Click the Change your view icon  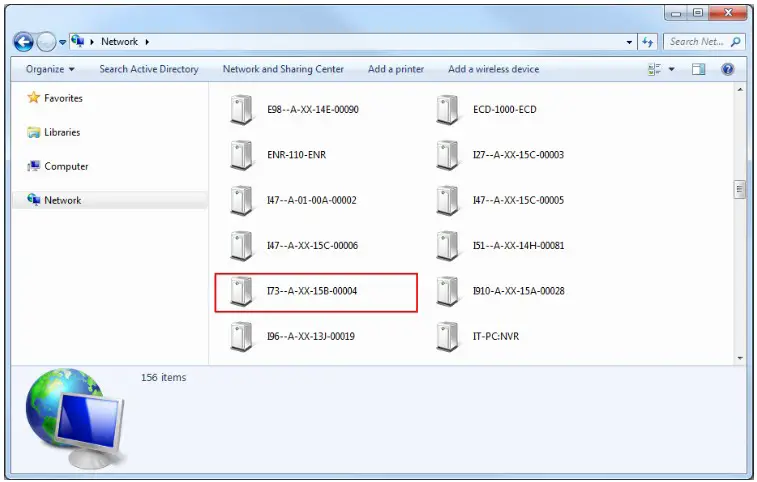[654, 69]
